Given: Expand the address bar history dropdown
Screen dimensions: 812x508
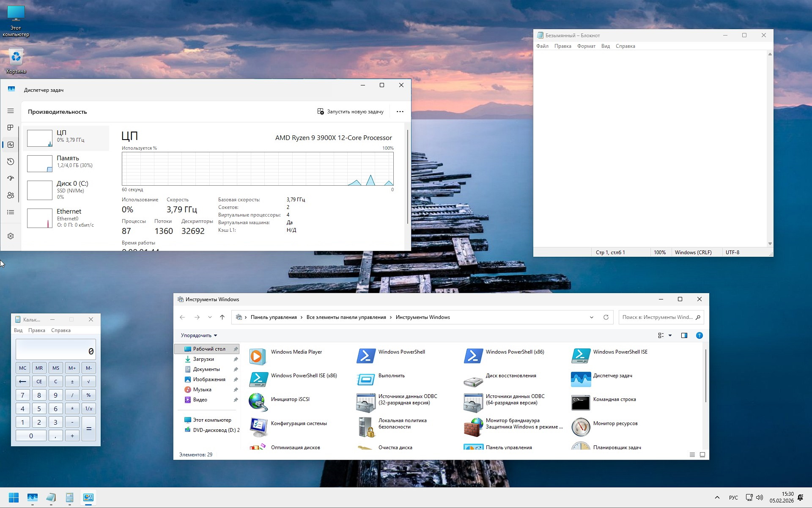Looking at the screenshot, I should click(592, 317).
